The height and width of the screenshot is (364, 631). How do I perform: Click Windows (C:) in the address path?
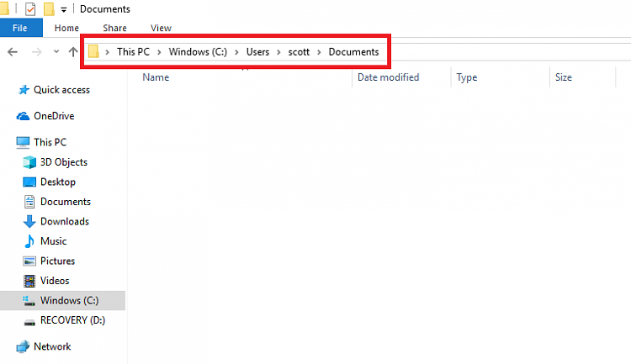click(x=198, y=52)
